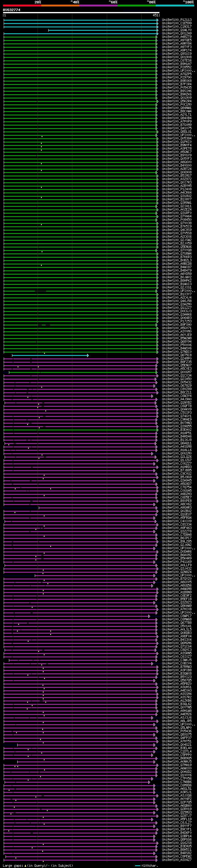The image size is (197, 868).
Task: Click the cyan ~100% identity legend segment
Action: pos(175,6)
